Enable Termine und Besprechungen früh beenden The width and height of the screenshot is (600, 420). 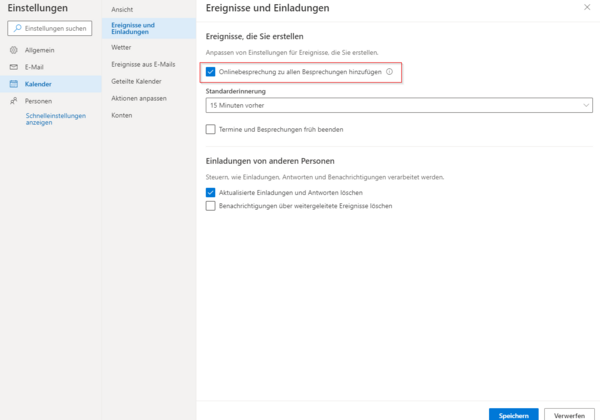[x=210, y=129]
